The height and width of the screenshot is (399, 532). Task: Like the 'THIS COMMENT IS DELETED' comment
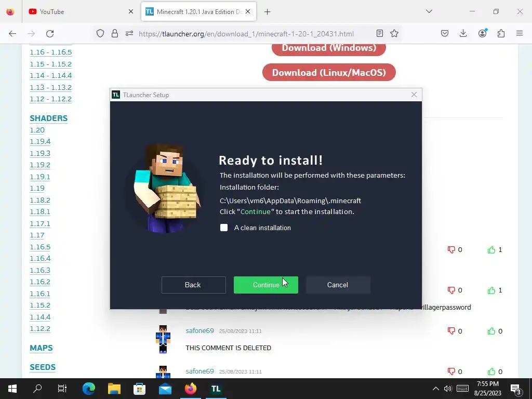coord(491,331)
